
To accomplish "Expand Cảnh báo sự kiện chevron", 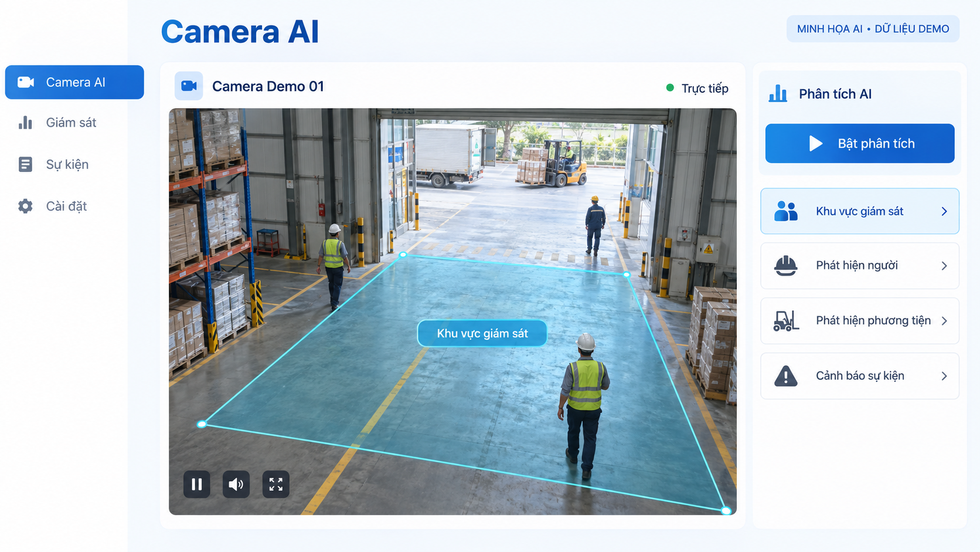I will [944, 376].
